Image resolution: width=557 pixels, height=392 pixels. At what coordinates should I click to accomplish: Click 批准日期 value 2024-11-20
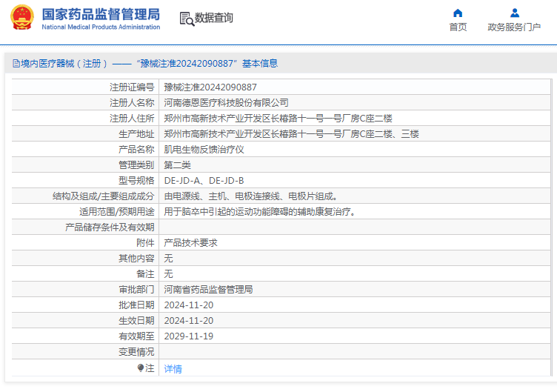coord(189,305)
